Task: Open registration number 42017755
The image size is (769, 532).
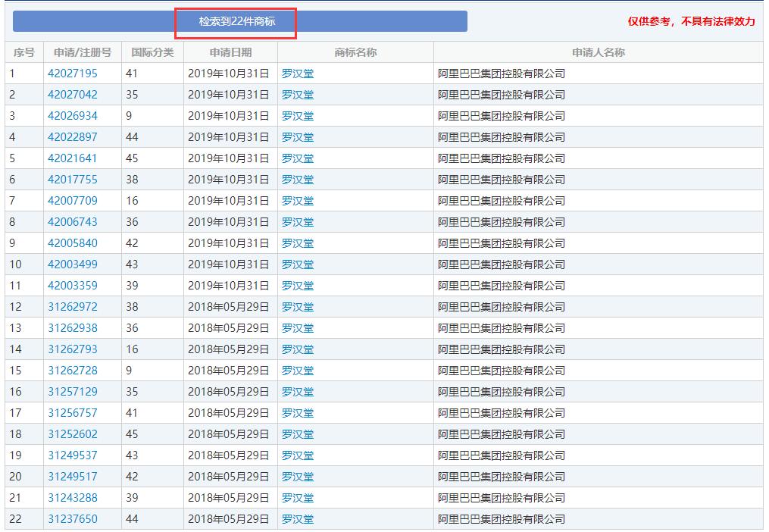Action: point(73,180)
